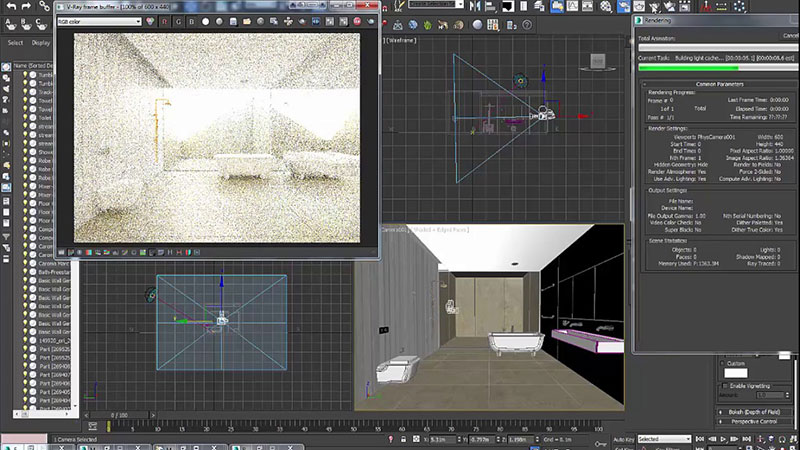The width and height of the screenshot is (800, 450).
Task: Load image with frame buffer folder icon
Action: pyautogui.click(x=247, y=21)
